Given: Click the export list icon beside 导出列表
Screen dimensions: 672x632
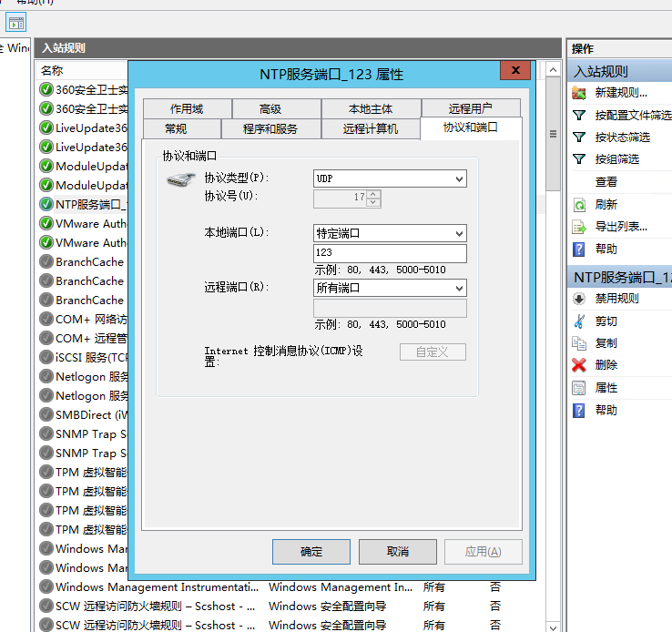Looking at the screenshot, I should click(579, 227).
